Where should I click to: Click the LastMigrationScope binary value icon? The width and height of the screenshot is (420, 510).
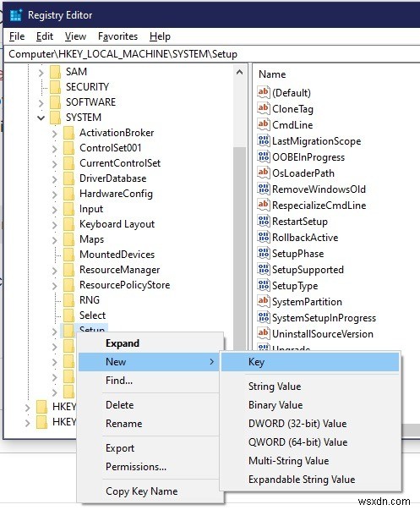[x=264, y=140]
